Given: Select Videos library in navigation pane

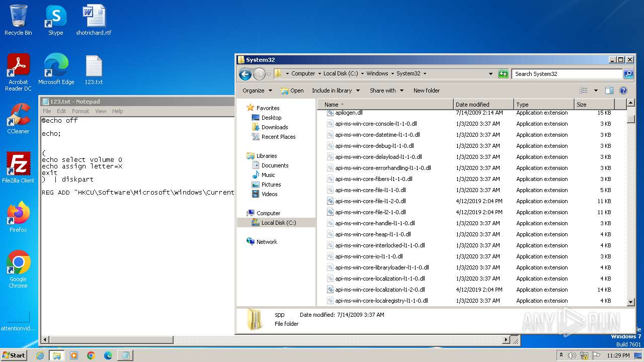Looking at the screenshot, I should [269, 194].
